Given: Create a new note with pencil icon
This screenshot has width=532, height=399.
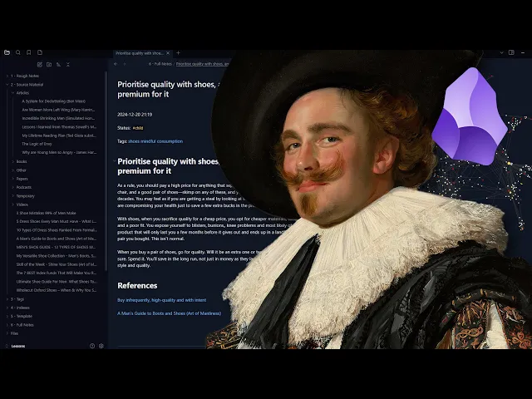Looking at the screenshot, I should pyautogui.click(x=40, y=65).
